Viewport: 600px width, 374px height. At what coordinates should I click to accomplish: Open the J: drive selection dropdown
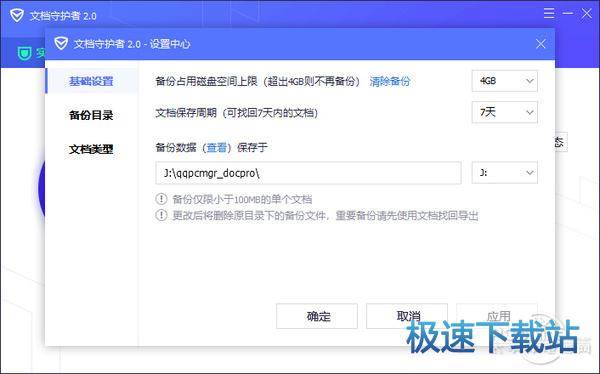(x=505, y=173)
